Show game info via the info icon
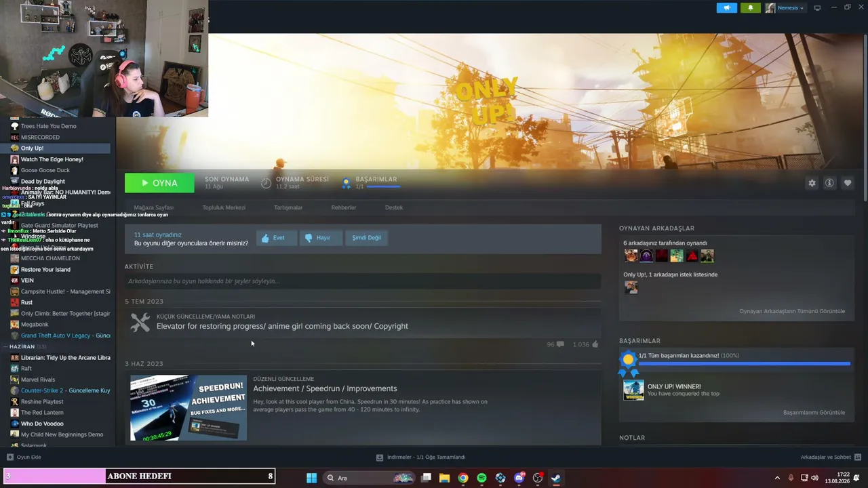This screenshot has height=488, width=868. (x=829, y=183)
